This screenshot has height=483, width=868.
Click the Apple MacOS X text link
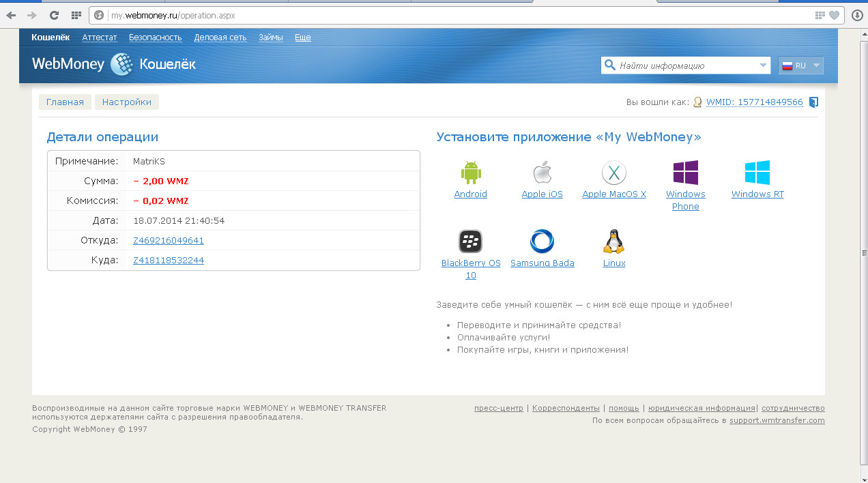614,194
